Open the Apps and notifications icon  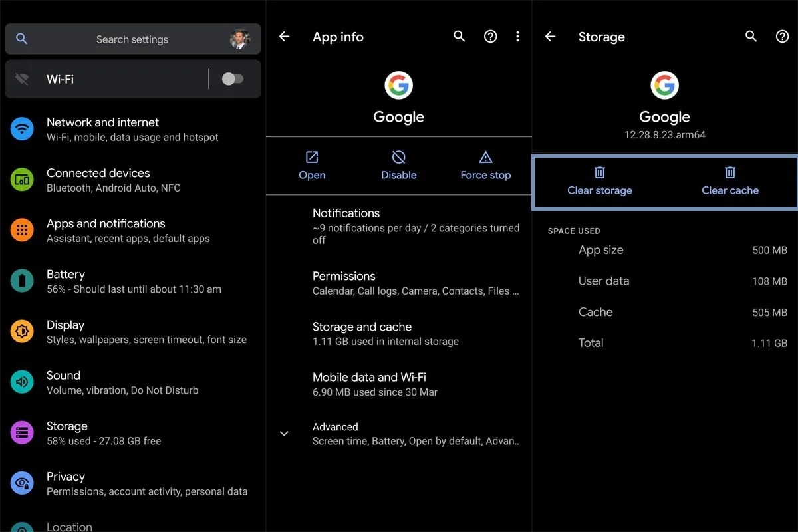[x=22, y=230]
